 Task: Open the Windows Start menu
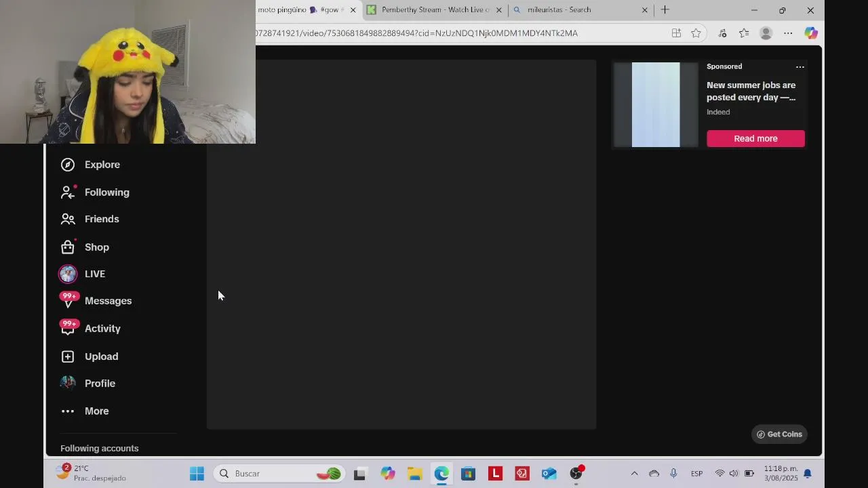[197, 474]
